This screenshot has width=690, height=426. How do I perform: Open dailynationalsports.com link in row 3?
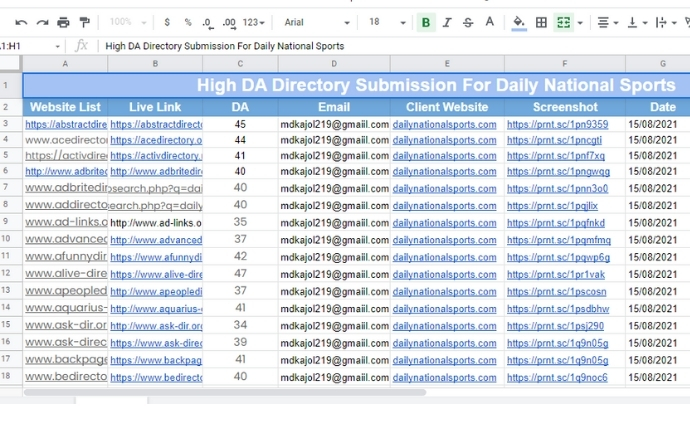444,125
